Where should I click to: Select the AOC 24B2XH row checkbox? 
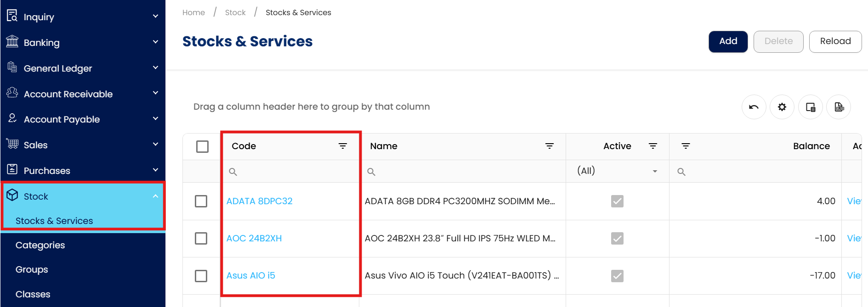(201, 239)
